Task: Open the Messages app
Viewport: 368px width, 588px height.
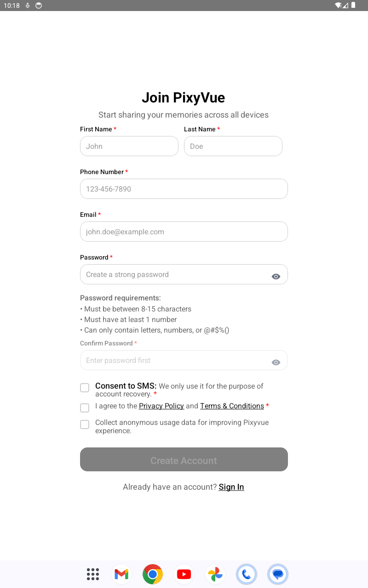Action: click(x=278, y=574)
